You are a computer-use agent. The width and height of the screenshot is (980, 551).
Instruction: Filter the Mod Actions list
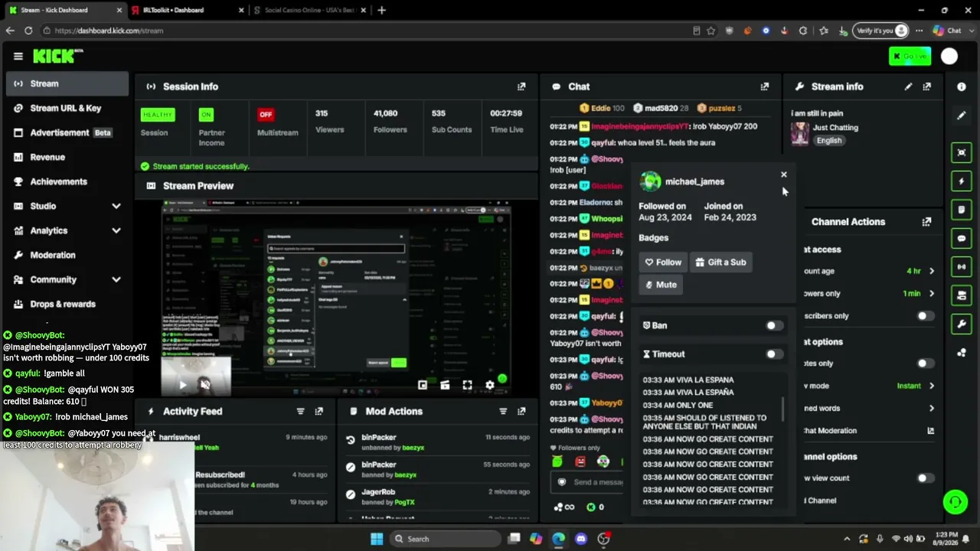coord(503,411)
